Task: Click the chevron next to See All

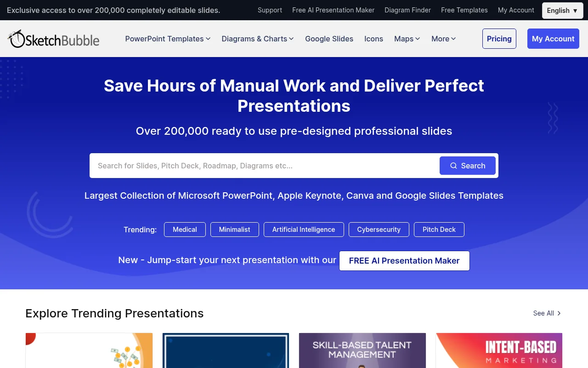Action: pos(559,313)
